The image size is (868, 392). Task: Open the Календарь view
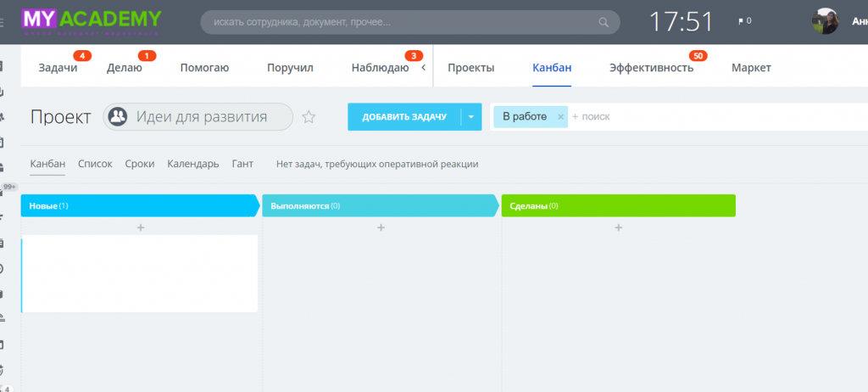tap(193, 164)
